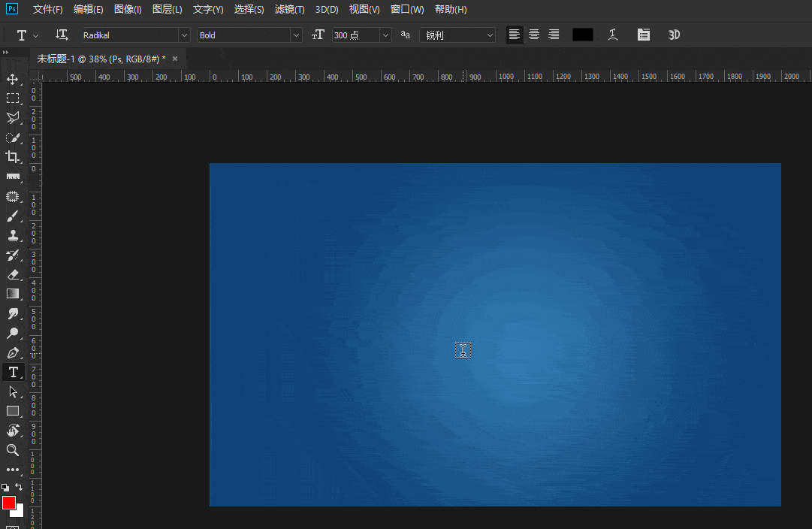Select the Patch healing tool

13,196
